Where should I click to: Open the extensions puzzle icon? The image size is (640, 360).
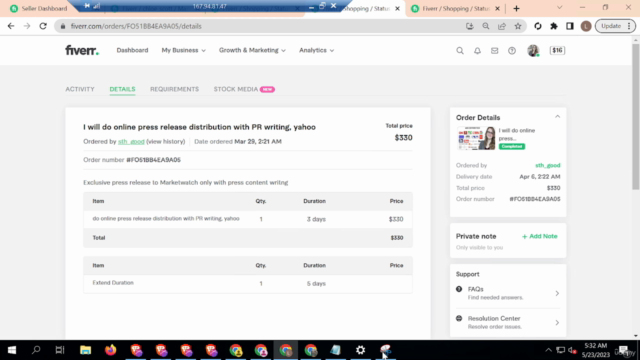pyautogui.click(x=554, y=26)
